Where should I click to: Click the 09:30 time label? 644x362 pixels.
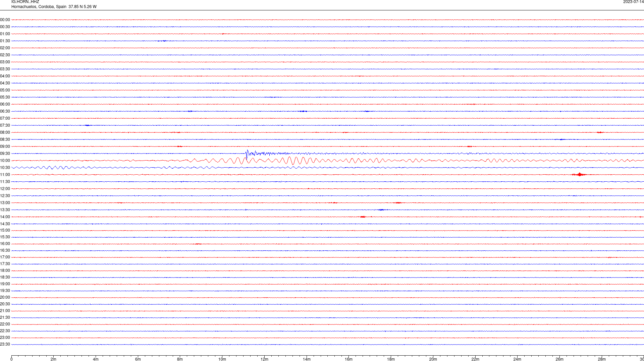(5, 154)
